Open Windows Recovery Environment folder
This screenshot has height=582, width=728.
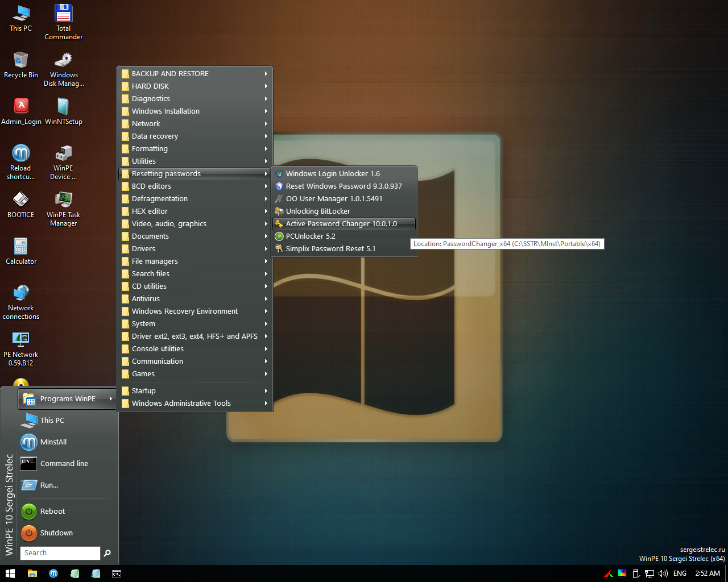[195, 311]
